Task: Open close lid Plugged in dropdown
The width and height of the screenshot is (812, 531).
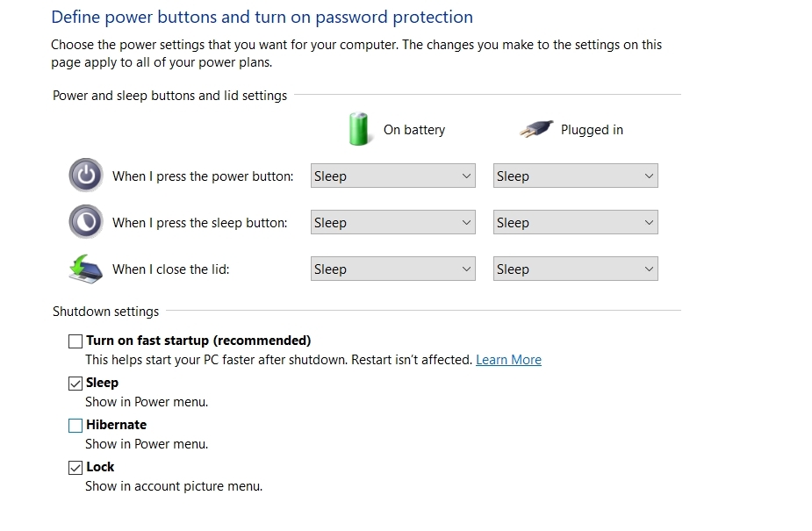Action: pos(575,269)
